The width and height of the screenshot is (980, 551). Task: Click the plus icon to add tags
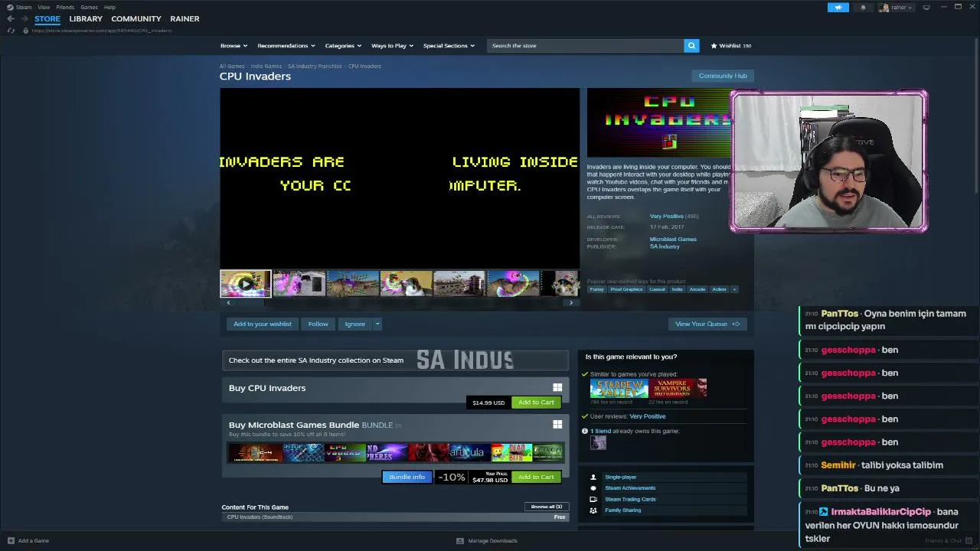click(734, 289)
